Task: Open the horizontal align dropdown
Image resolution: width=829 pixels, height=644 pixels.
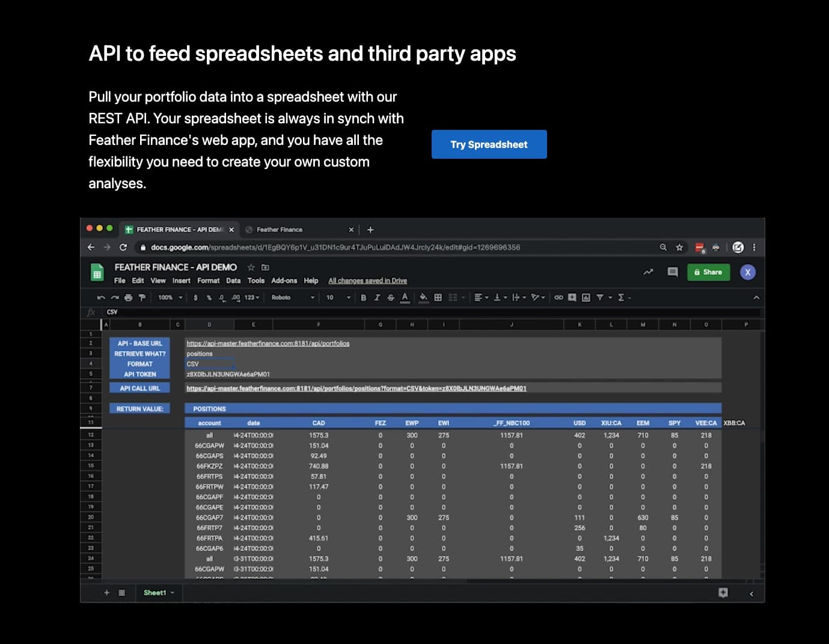Action: tap(480, 298)
